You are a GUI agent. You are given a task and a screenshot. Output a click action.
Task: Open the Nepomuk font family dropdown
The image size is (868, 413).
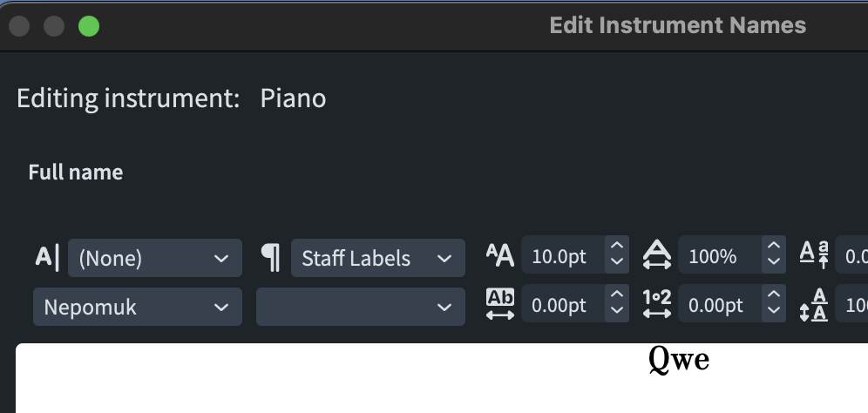pyautogui.click(x=137, y=307)
